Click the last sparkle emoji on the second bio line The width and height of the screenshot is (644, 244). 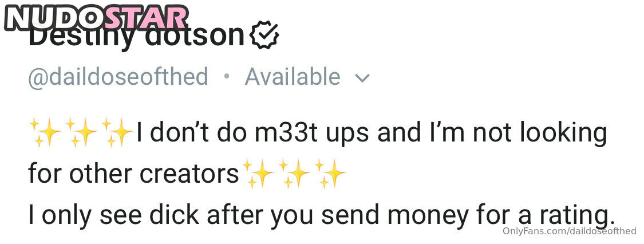pyautogui.click(x=330, y=174)
